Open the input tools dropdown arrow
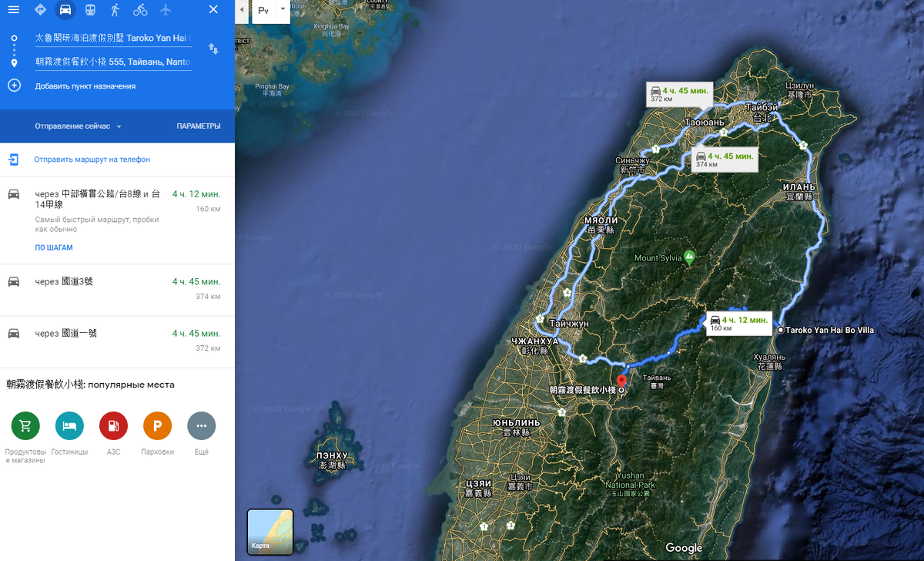 point(282,11)
